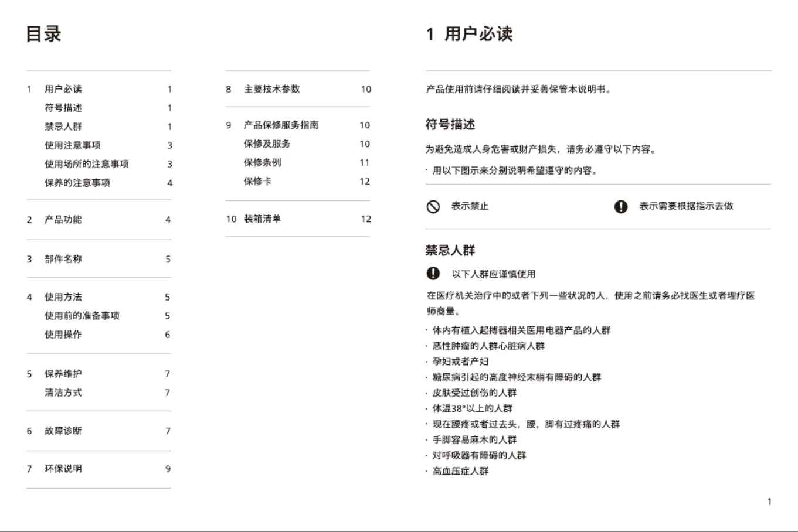The image size is (798, 532).
Task: Click the prohibition circle icon beside 表示禁止
Action: tap(433, 206)
